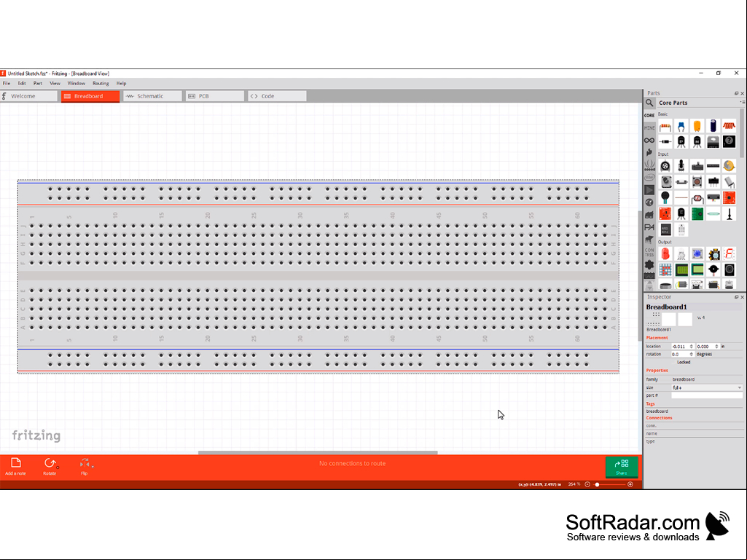The height and width of the screenshot is (560, 747).
Task: Open the CONTRIB parts bin
Action: (649, 252)
